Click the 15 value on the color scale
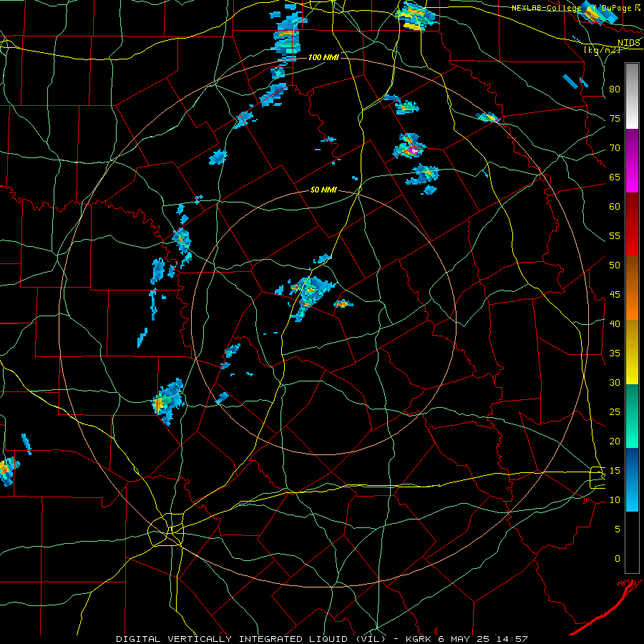The width and height of the screenshot is (644, 644). click(x=615, y=471)
